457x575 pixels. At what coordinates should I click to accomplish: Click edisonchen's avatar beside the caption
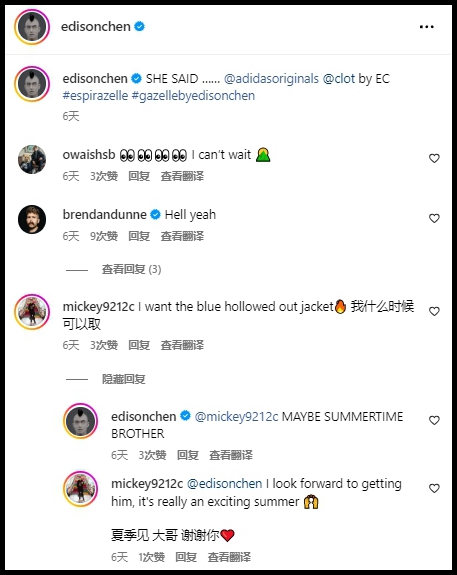tap(32, 84)
